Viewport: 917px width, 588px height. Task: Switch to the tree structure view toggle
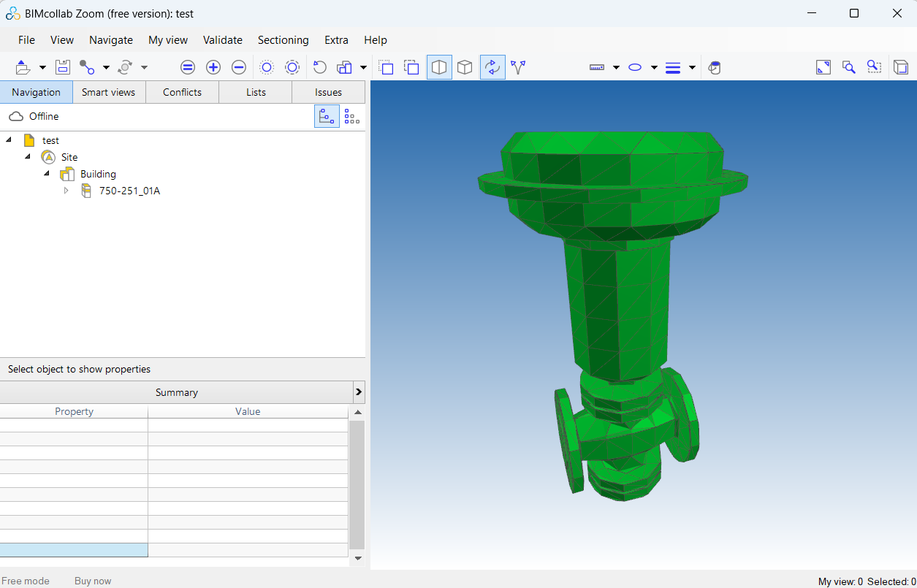(x=327, y=116)
